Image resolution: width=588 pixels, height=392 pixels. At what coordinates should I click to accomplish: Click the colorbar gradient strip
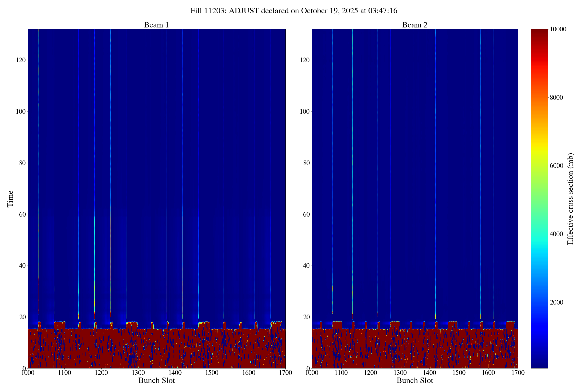(x=539, y=198)
